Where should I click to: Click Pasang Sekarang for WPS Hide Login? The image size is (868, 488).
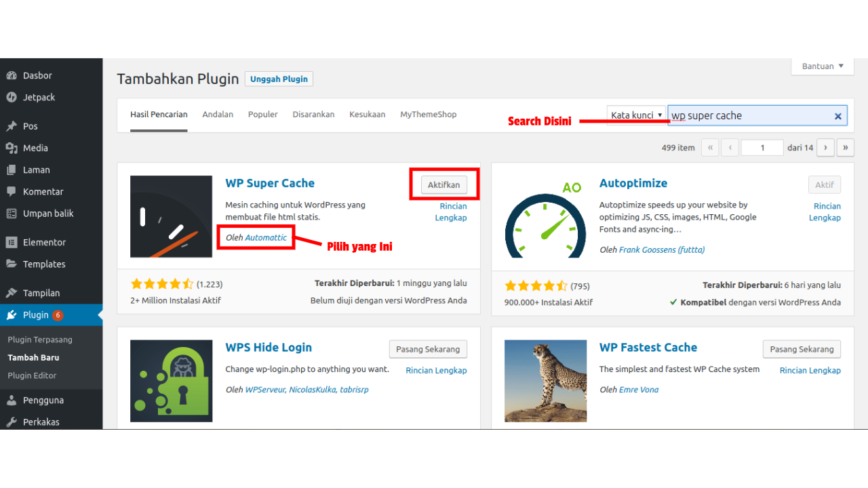(x=428, y=349)
